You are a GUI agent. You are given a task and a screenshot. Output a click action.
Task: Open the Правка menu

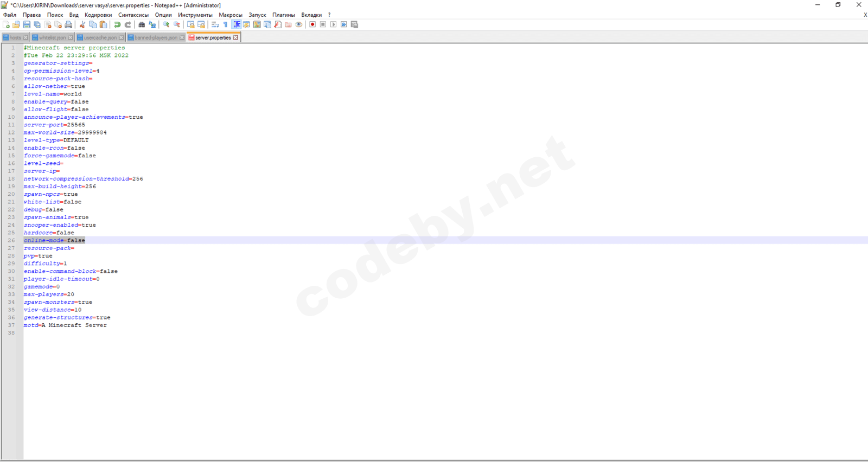31,15
